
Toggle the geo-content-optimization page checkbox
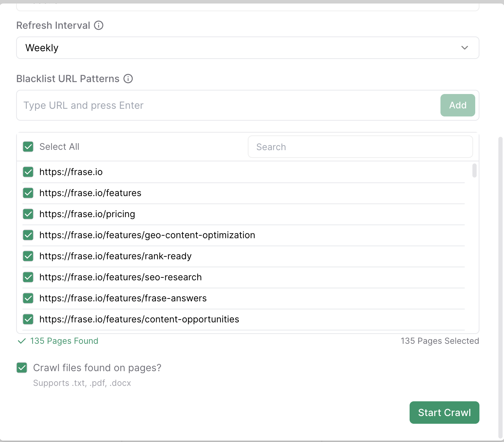click(x=28, y=235)
